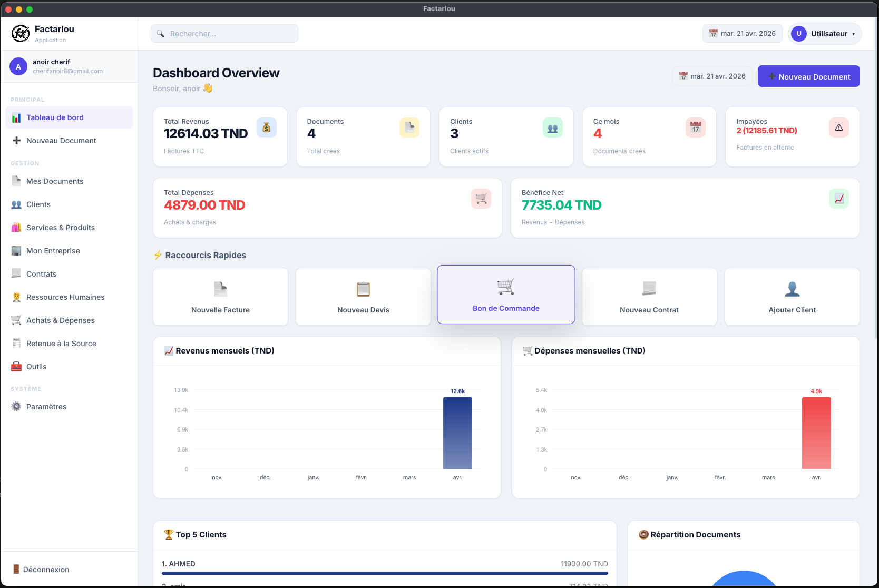Screen dimensions: 879x588
Task: Open the Utilisateur account dropdown
Action: click(824, 33)
